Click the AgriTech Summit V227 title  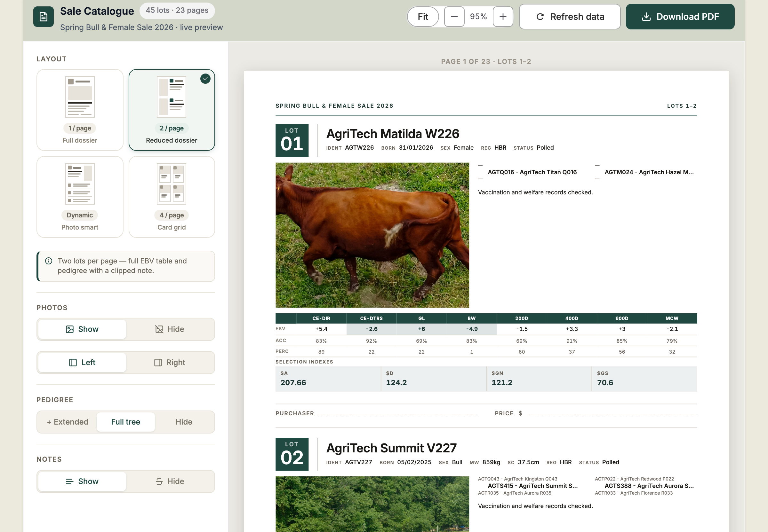click(x=391, y=448)
